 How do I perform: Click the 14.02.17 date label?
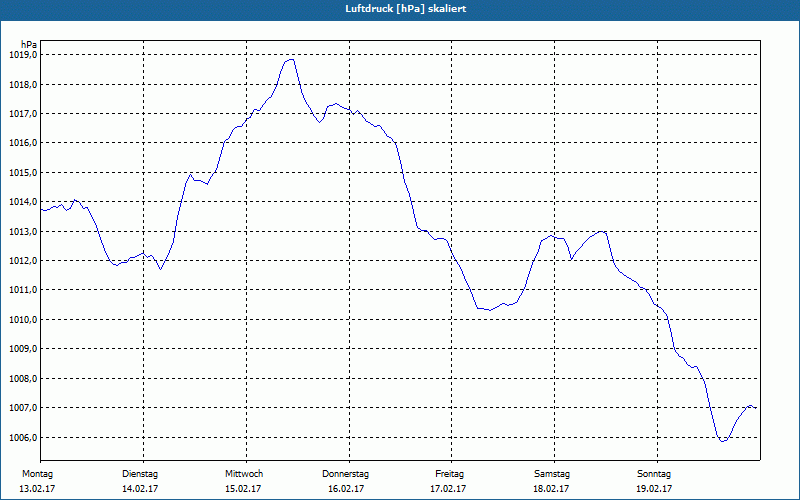click(140, 489)
